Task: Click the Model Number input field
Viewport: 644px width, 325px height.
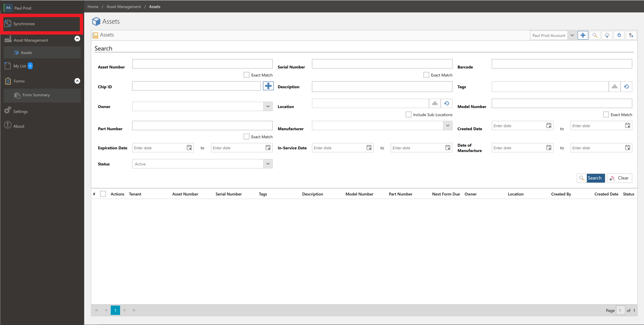Action: pyautogui.click(x=562, y=103)
